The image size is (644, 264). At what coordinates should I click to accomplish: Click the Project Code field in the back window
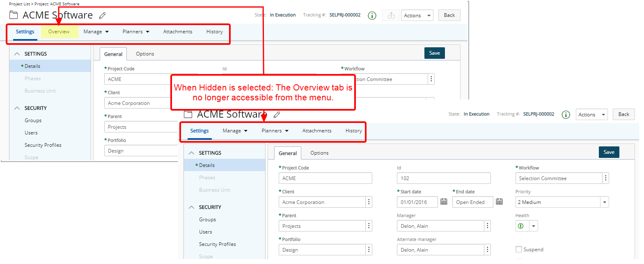click(x=138, y=79)
